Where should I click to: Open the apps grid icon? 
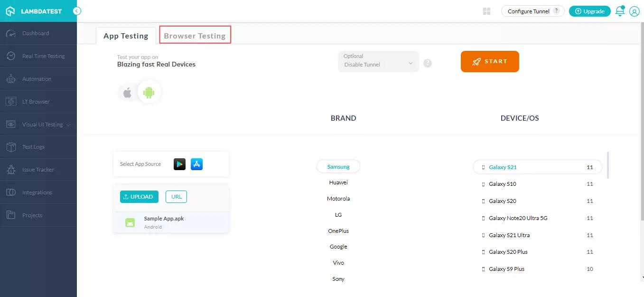(x=486, y=11)
